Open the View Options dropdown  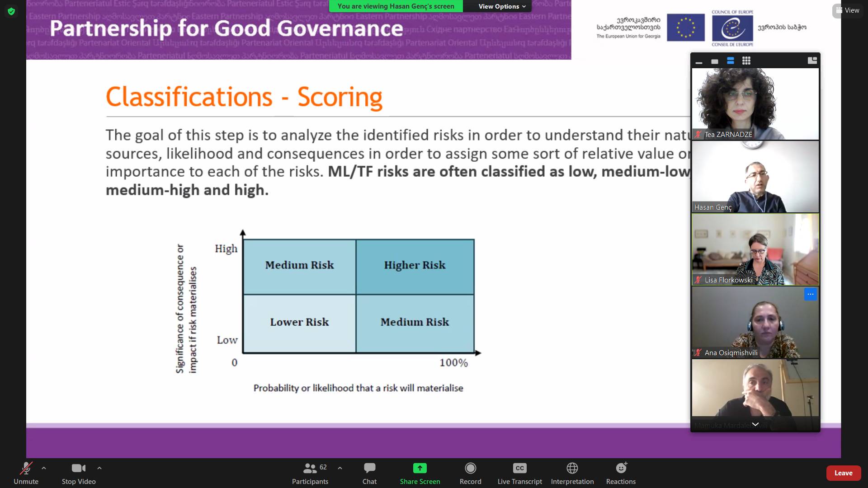click(x=502, y=6)
